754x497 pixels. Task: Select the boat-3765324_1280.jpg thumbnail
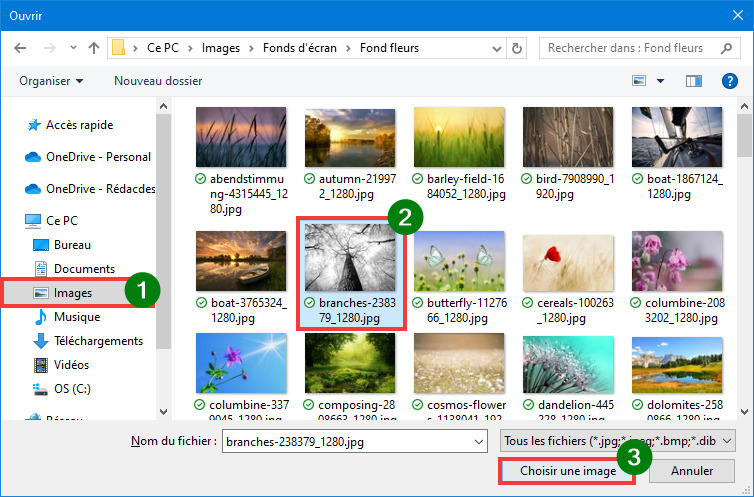tap(241, 261)
